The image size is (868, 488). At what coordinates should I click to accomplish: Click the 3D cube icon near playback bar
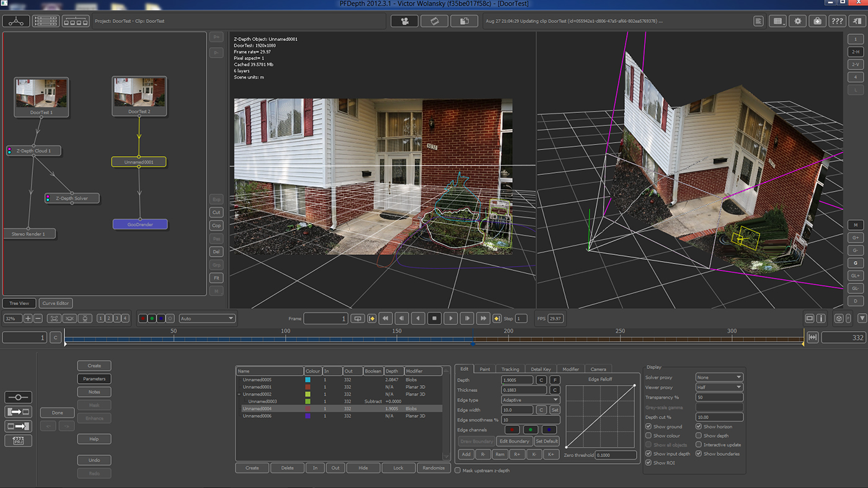click(839, 318)
